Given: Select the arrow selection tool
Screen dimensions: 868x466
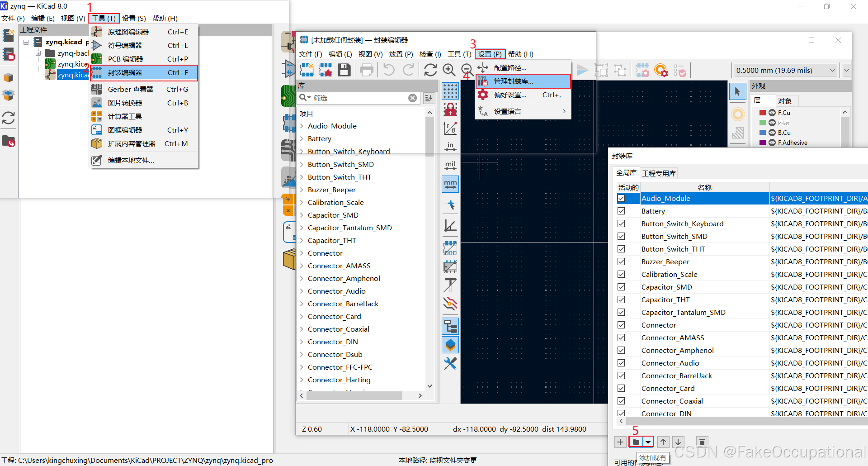Looking at the screenshot, I should pos(737,92).
